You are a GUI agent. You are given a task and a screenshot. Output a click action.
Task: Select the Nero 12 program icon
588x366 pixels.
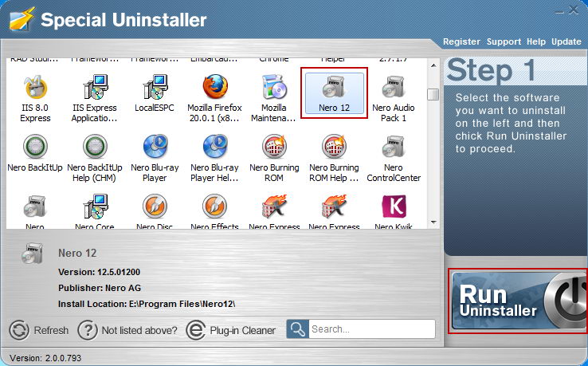(x=334, y=93)
